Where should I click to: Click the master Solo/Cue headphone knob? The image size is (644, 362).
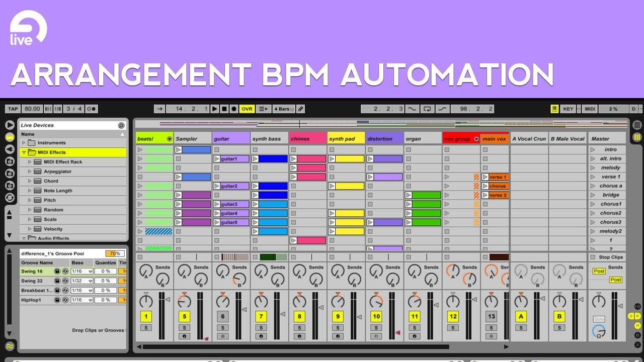tap(599, 331)
